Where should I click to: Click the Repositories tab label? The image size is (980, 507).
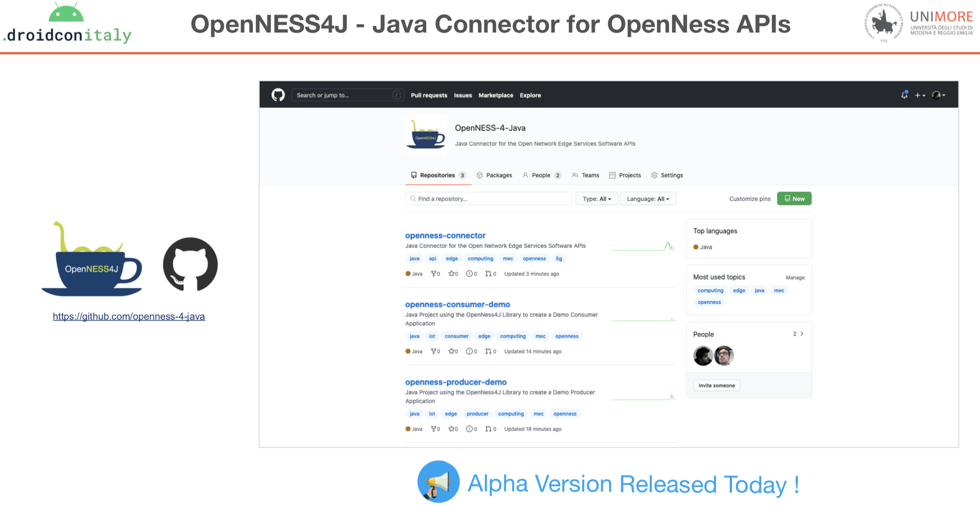[437, 175]
